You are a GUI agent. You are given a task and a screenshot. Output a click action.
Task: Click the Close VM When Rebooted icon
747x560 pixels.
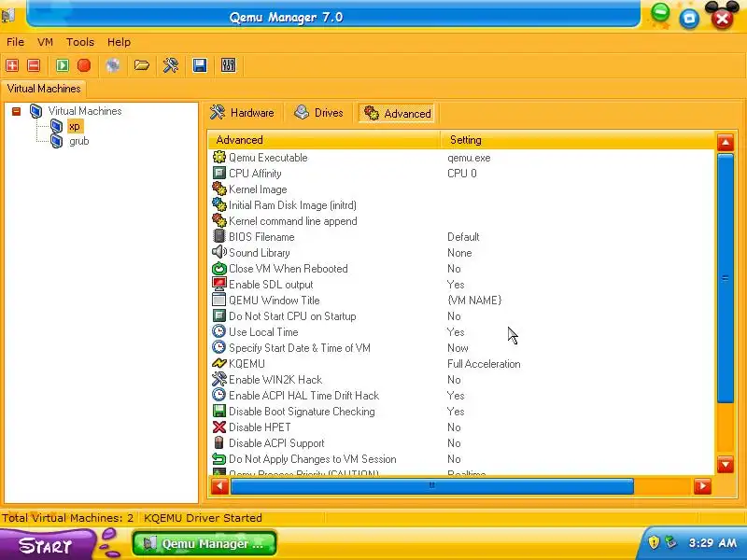(219, 268)
